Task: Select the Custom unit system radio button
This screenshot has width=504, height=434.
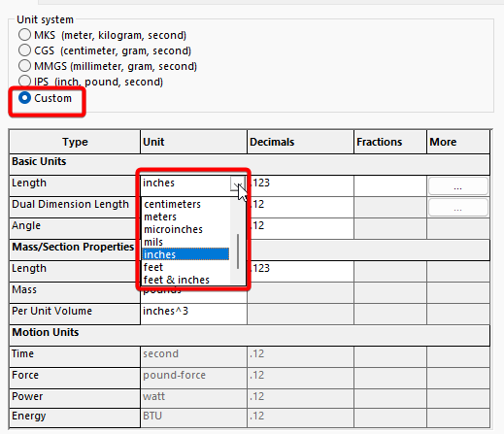Action: (24, 98)
